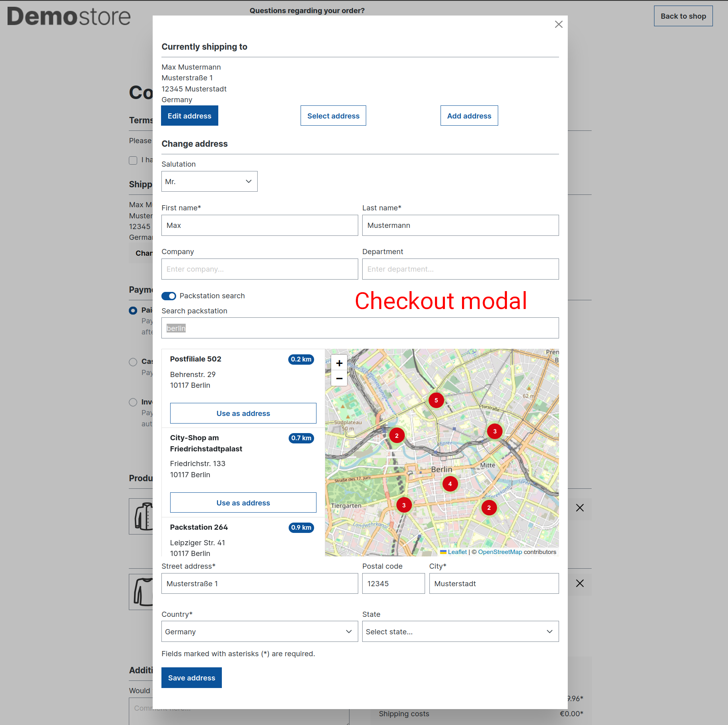
Task: Remove first product with X icon behind modal
Action: coord(580,508)
